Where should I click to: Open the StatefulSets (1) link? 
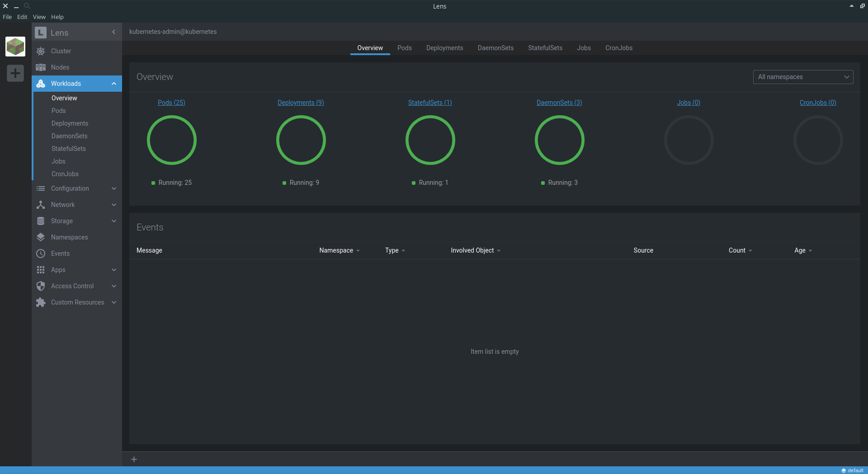tap(430, 103)
